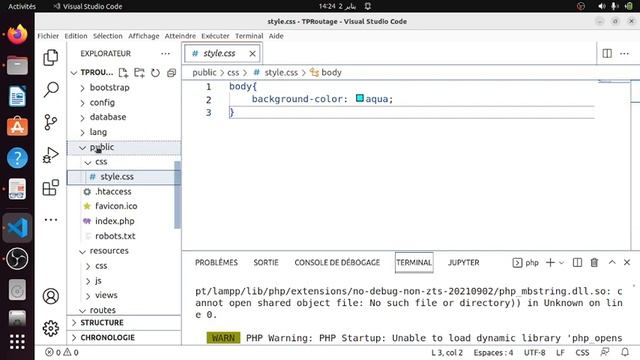The image size is (640, 360).
Task: Change language mode via CSS status item
Action: click(x=582, y=352)
